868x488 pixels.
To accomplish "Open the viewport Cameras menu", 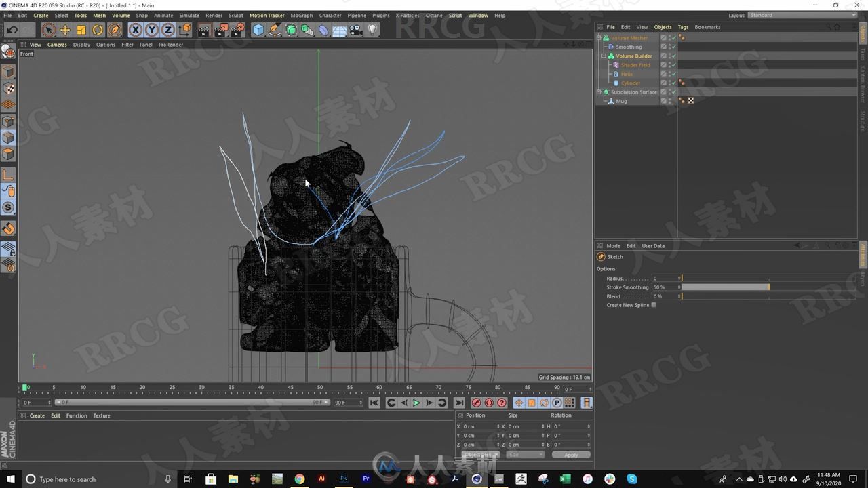I will [x=57, y=45].
